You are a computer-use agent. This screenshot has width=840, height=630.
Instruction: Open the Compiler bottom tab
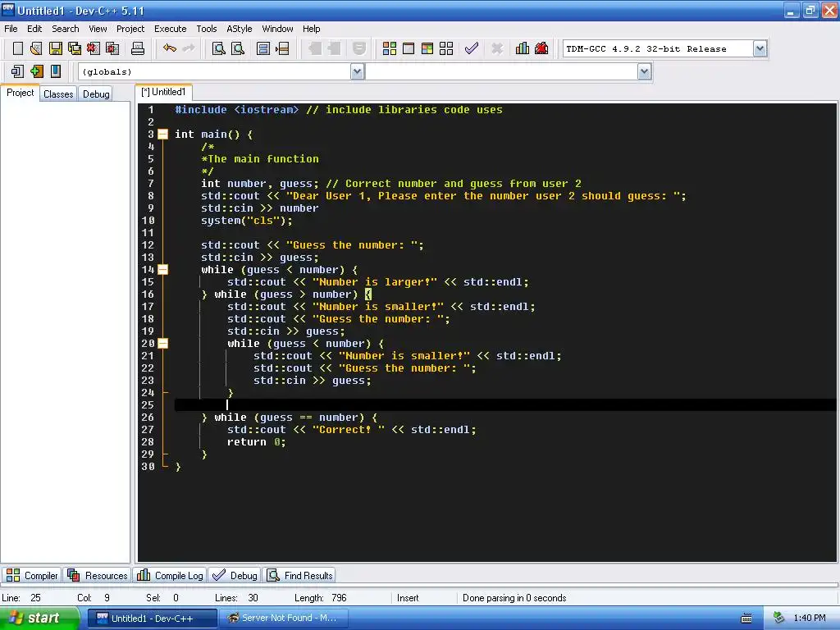[32, 575]
